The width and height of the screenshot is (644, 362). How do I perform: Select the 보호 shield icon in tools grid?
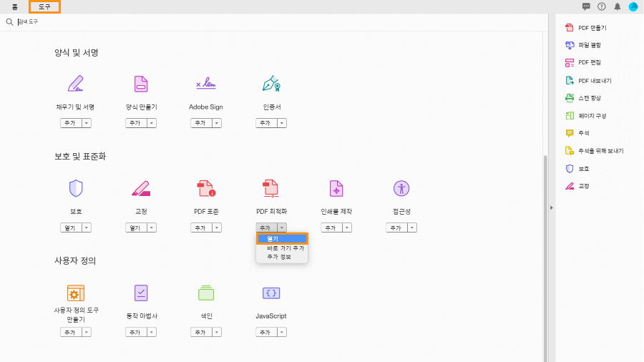(x=75, y=188)
